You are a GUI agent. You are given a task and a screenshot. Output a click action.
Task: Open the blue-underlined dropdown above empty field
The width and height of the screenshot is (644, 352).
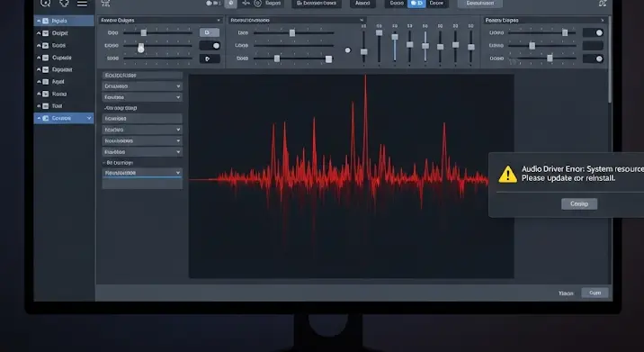142,173
